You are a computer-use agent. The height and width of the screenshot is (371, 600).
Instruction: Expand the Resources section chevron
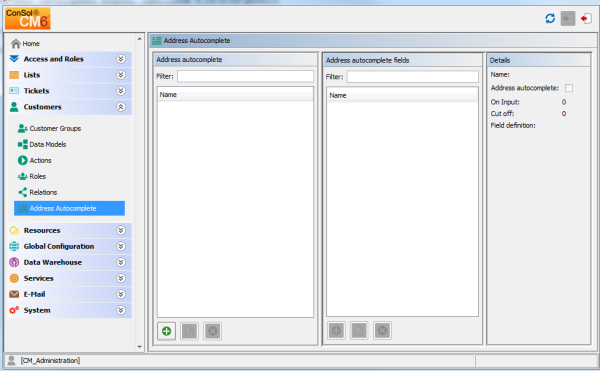click(121, 230)
